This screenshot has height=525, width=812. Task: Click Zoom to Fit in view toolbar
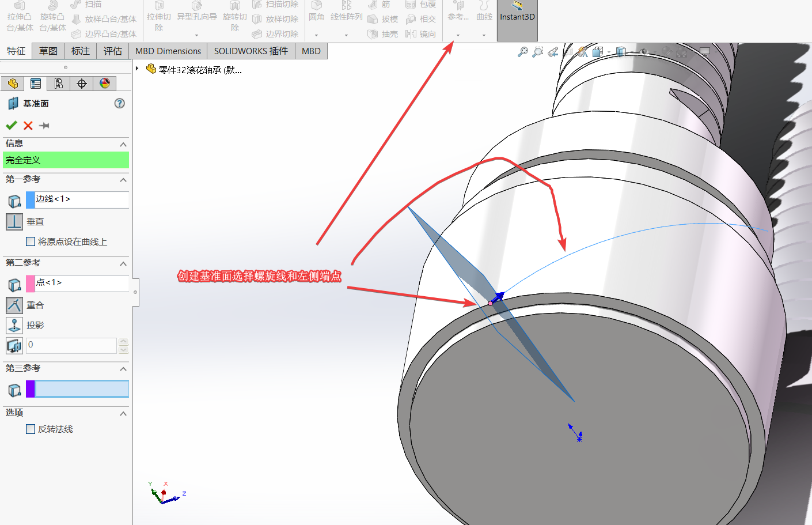coord(522,52)
